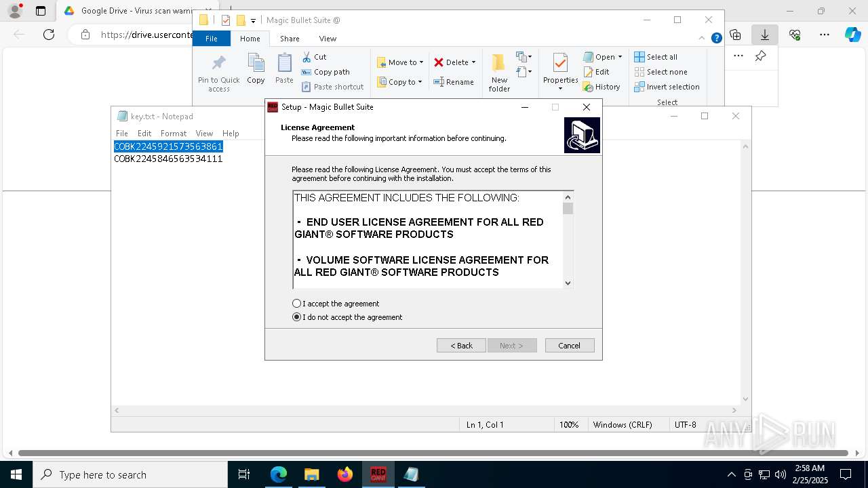This screenshot has height=488, width=868.
Task: Select I do not accept the agreement
Action: 347,317
